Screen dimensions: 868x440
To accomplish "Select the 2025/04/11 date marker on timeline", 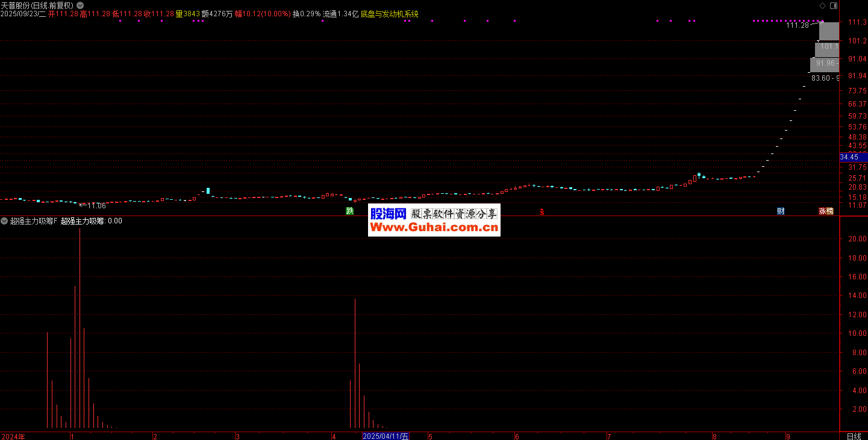I will point(386,436).
